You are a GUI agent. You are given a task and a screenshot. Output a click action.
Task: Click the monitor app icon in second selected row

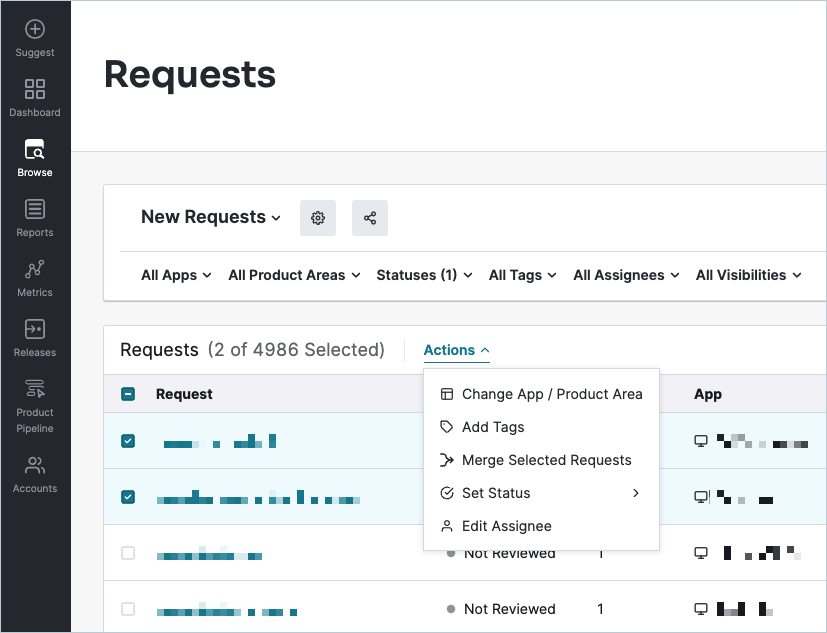(700, 497)
